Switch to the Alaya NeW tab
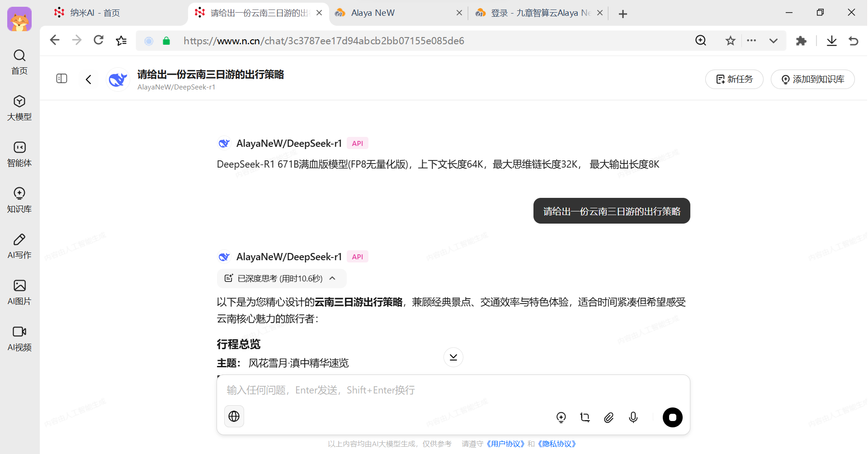 coord(373,13)
